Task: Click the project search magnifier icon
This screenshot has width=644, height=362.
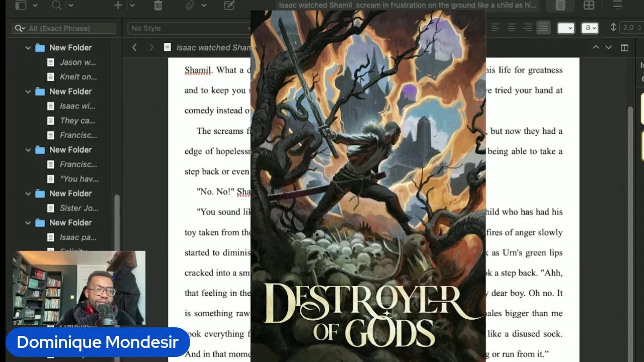Action: [x=56, y=5]
